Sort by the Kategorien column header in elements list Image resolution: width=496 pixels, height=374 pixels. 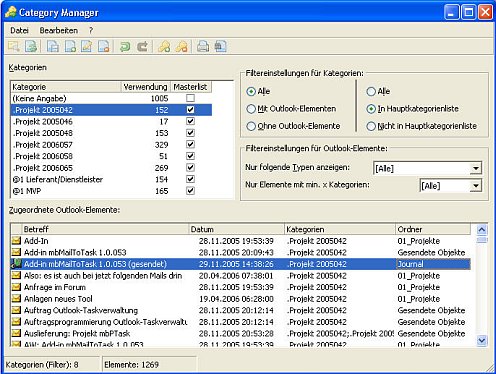tap(340, 229)
